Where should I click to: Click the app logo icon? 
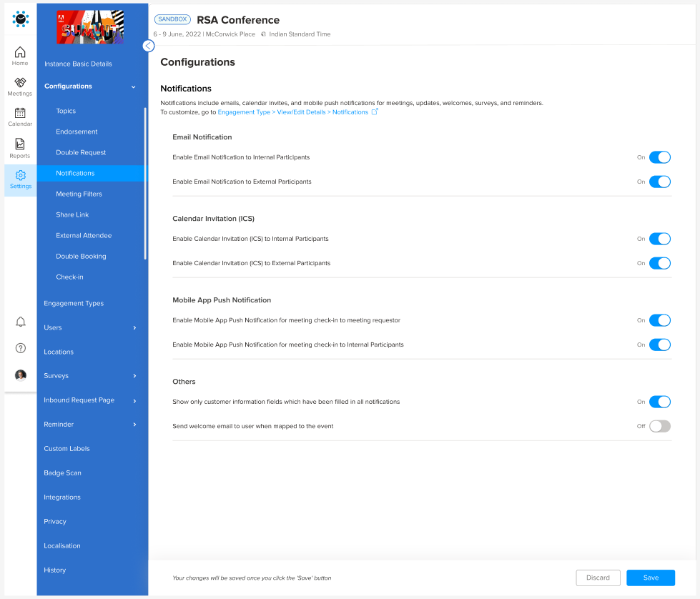point(21,19)
